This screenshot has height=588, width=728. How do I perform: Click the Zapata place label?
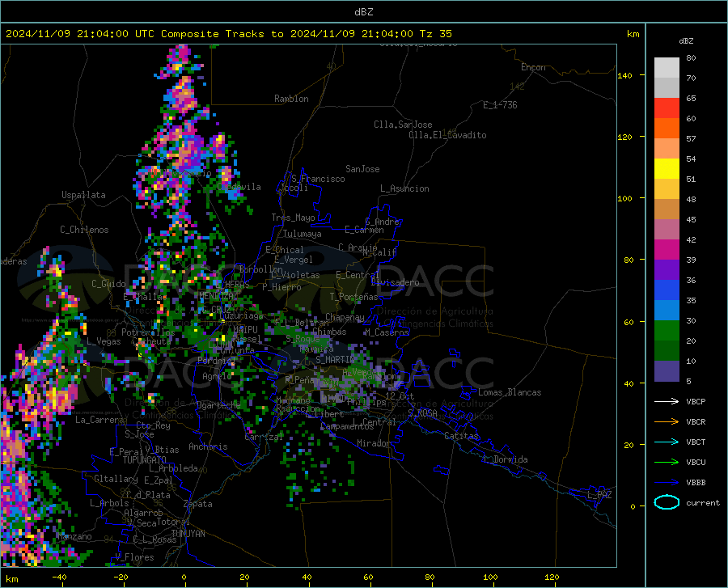coord(198,504)
